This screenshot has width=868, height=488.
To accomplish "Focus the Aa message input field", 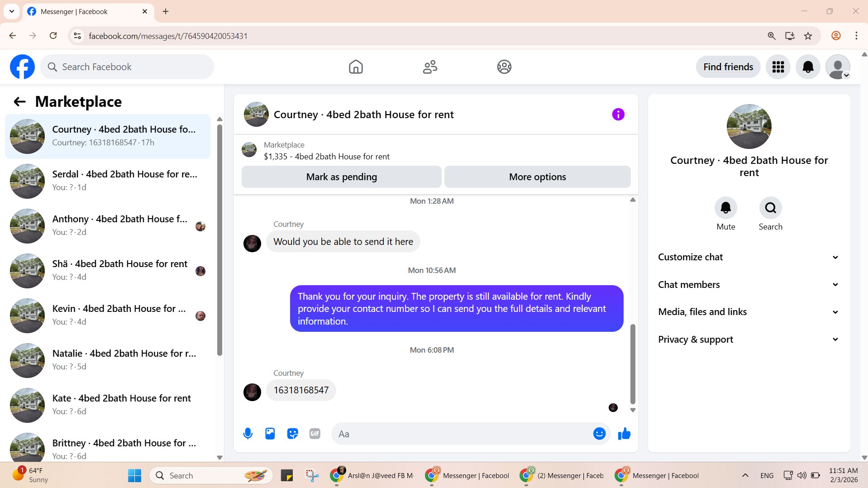I will click(x=462, y=434).
